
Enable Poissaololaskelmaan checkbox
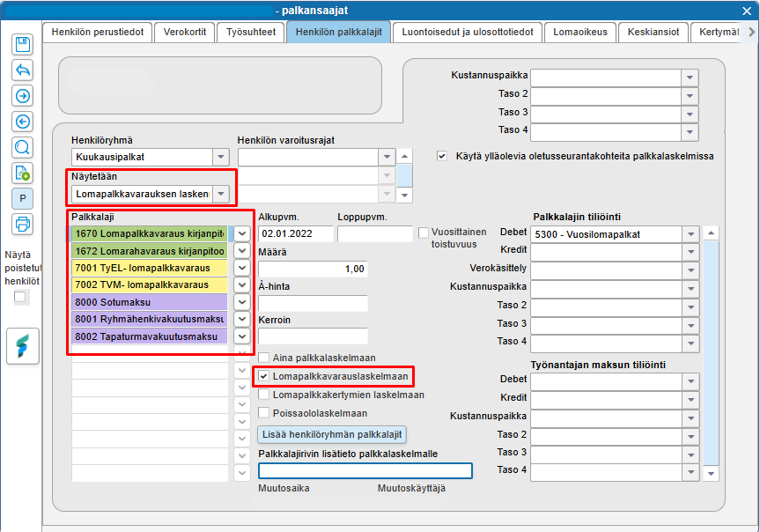pos(263,413)
